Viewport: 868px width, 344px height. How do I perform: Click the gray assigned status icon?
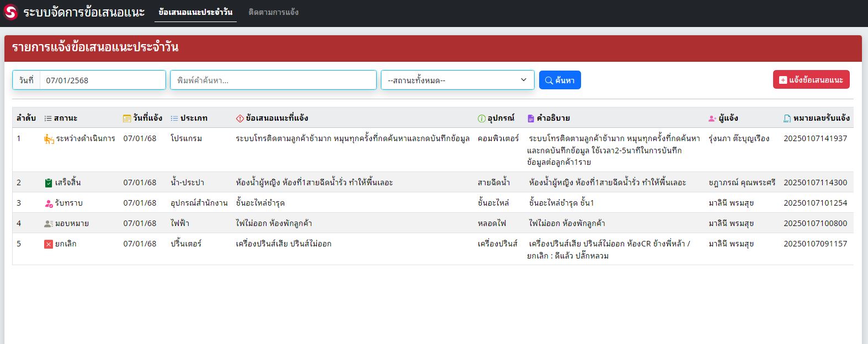49,224
